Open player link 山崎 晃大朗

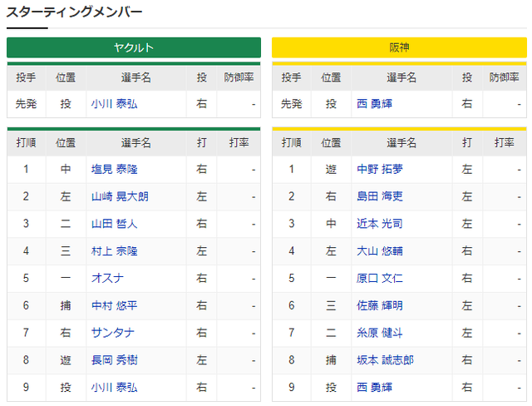pyautogui.click(x=120, y=196)
